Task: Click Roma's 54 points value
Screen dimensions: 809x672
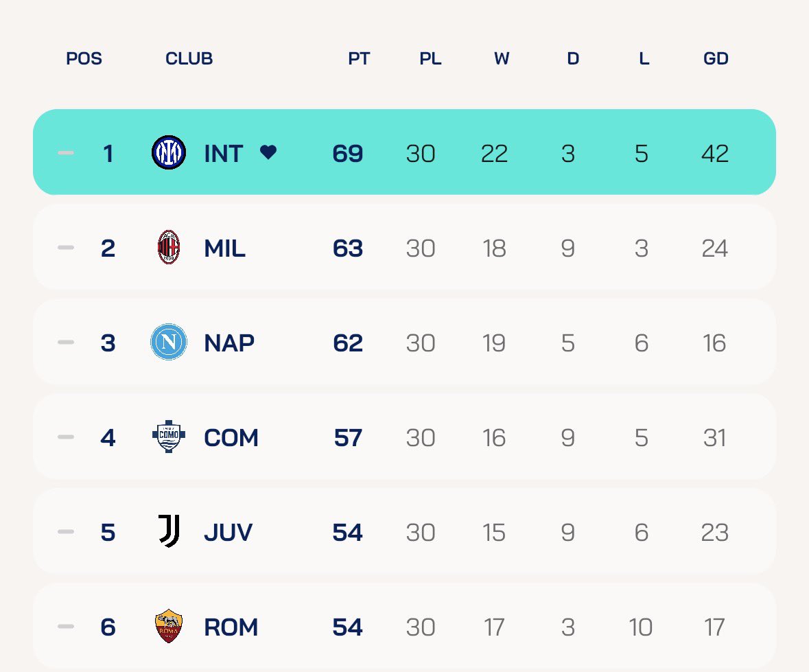Action: (x=347, y=627)
